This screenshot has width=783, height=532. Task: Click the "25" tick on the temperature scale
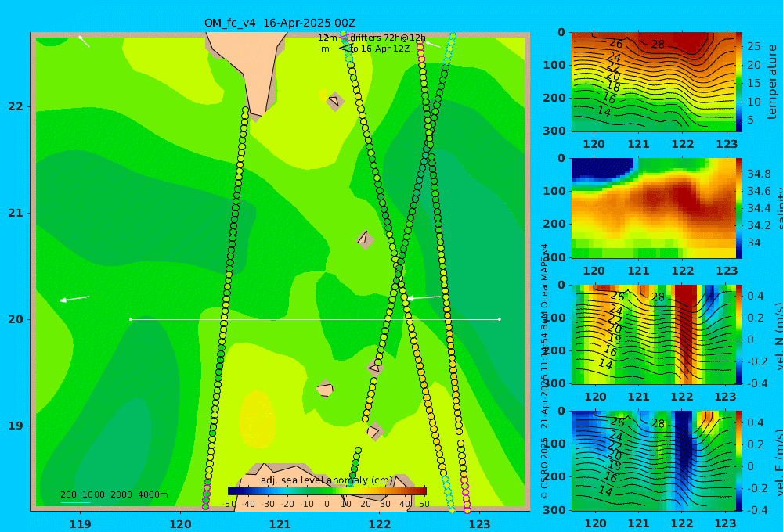[x=754, y=46]
